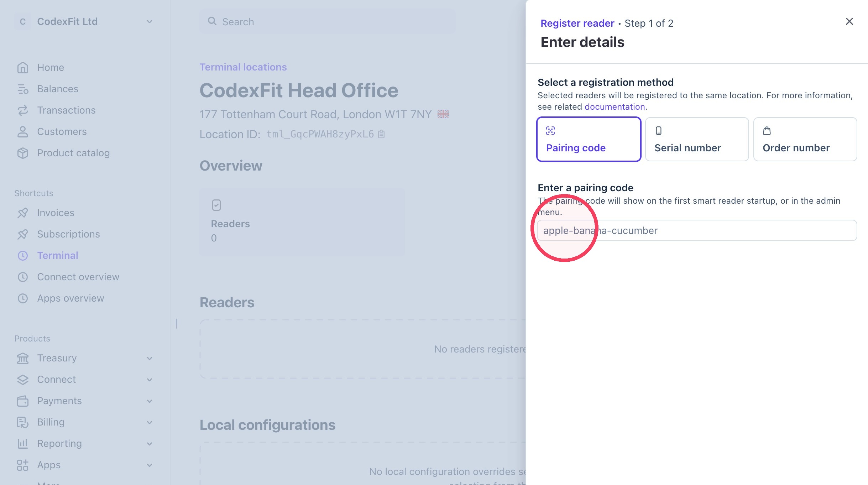Open Terminal in the shortcuts menu
868x485 pixels.
tap(58, 256)
